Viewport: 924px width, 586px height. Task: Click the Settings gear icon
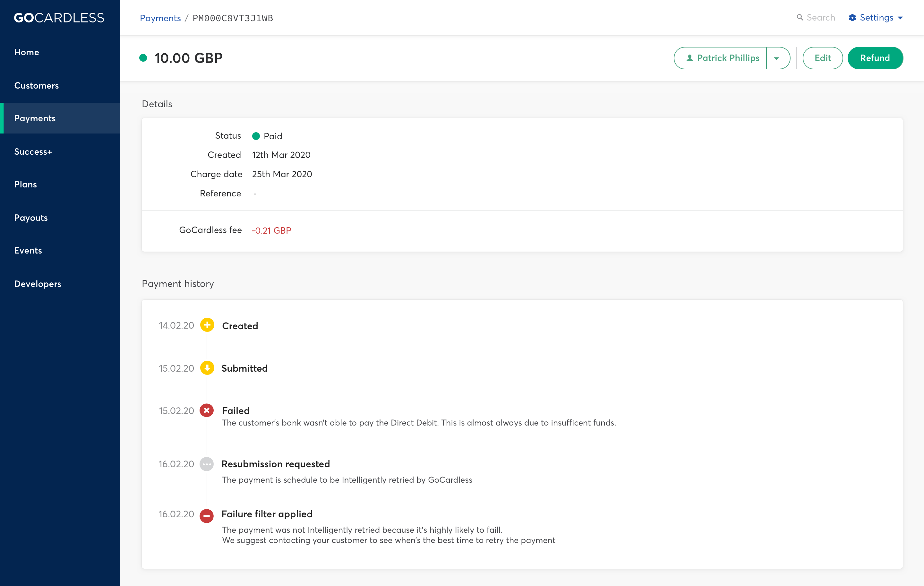click(852, 18)
